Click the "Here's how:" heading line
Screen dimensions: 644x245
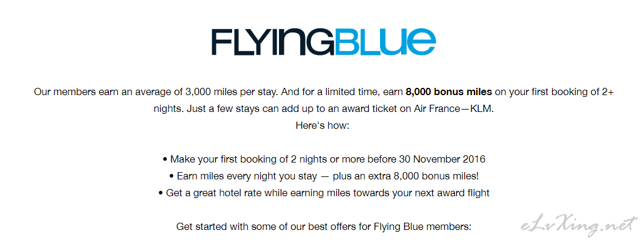[322, 125]
